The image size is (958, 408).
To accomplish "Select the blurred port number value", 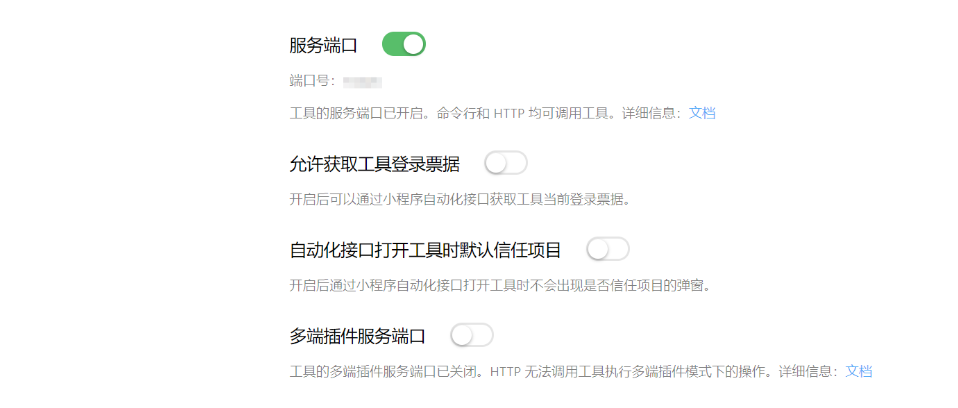I will [x=363, y=80].
